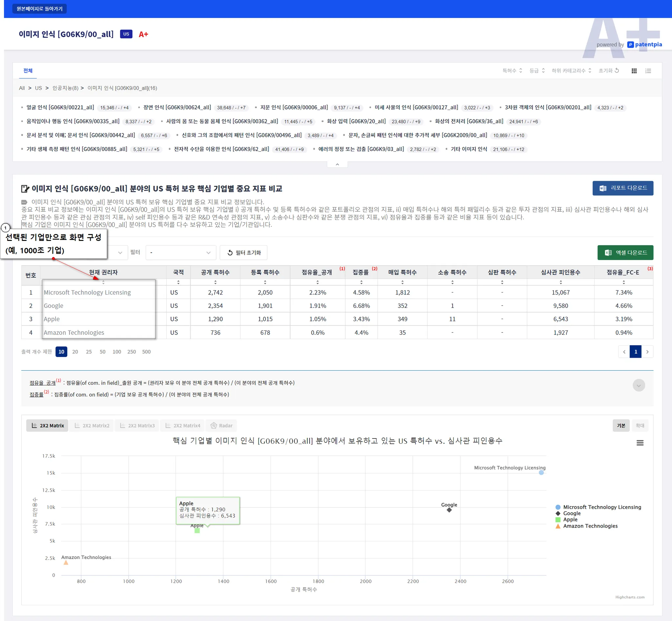Expand the formula notes round chevron
This screenshot has width=672, height=621.
click(639, 385)
